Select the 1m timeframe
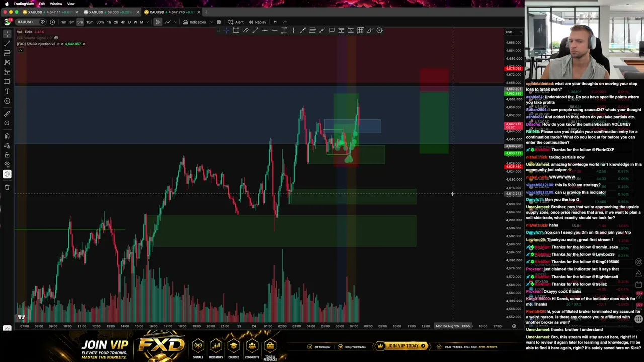This screenshot has height=362, width=644. pos(63,22)
